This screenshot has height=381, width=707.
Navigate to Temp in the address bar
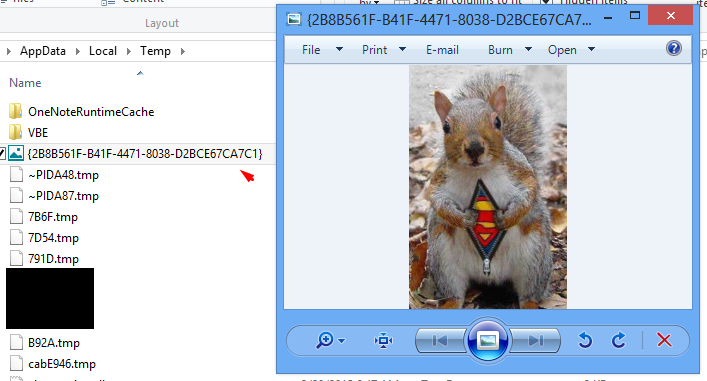pos(155,51)
